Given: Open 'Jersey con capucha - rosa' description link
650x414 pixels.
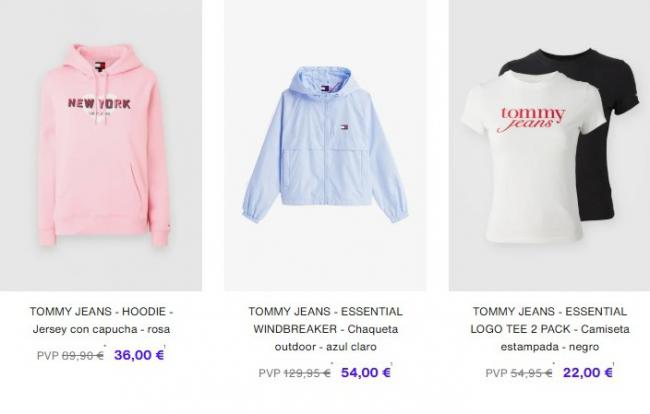Looking at the screenshot, I should pyautogui.click(x=101, y=329).
